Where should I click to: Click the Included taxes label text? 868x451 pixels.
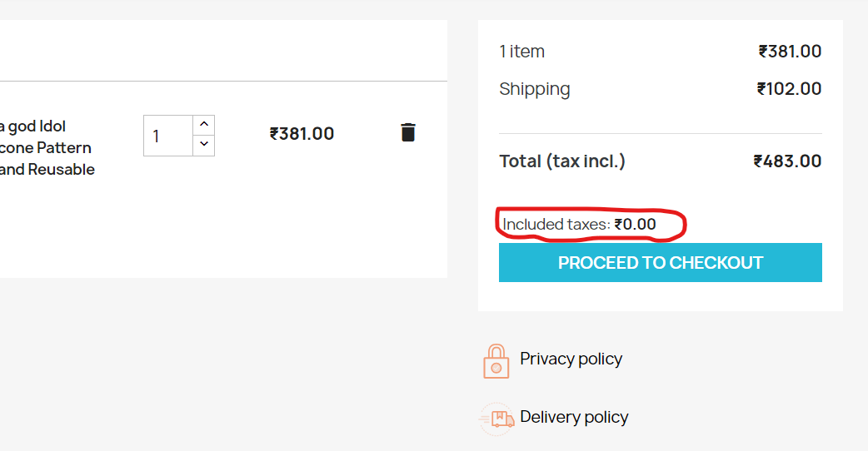tap(556, 225)
